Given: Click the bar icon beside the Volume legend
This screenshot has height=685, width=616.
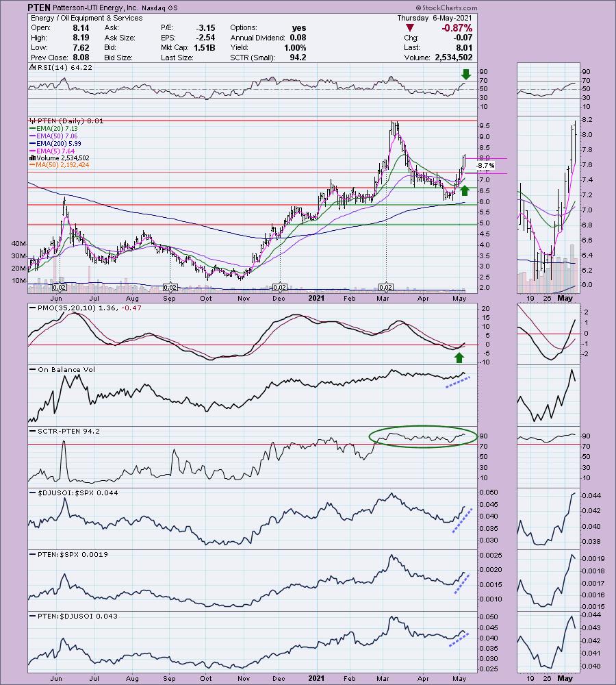Looking at the screenshot, I should tap(32, 158).
